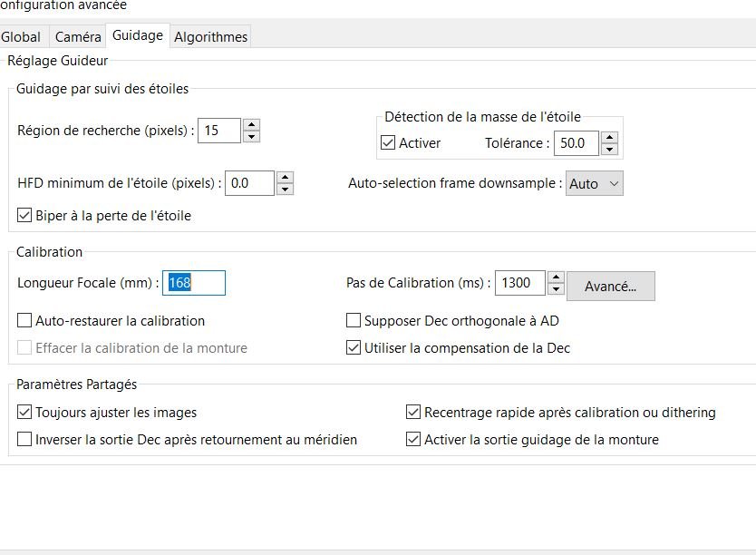
Task: Click the Avancé... calibration button
Action: (x=610, y=287)
